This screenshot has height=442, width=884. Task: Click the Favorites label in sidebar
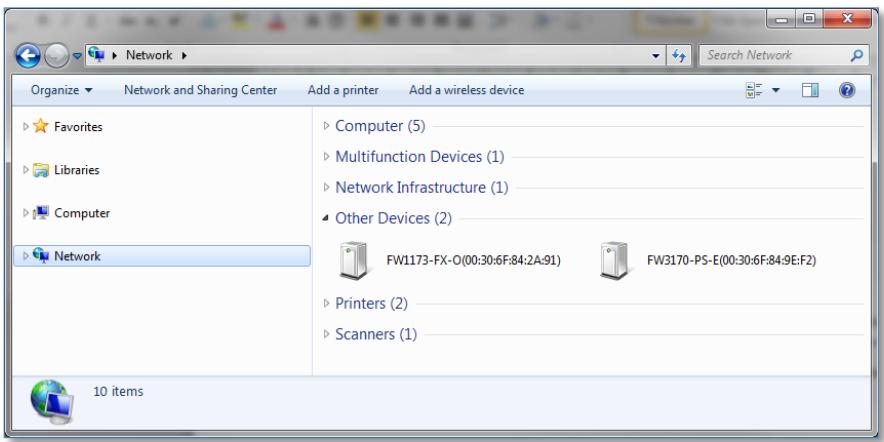coord(78,127)
